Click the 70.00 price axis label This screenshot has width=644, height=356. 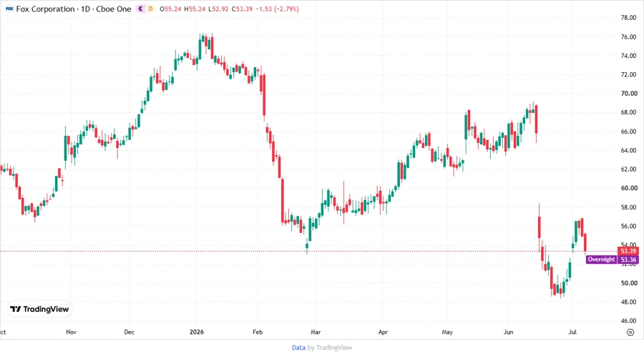click(x=628, y=94)
